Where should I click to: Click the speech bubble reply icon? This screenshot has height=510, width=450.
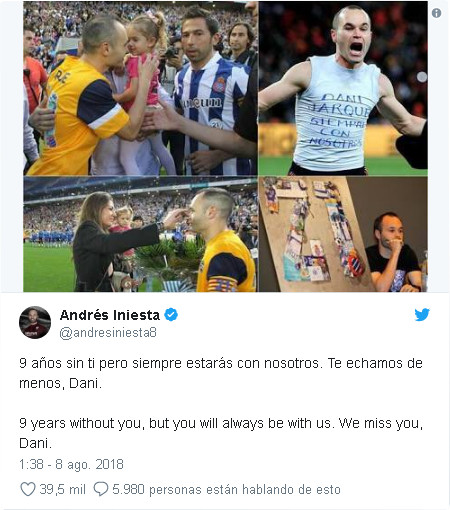pos(101,489)
